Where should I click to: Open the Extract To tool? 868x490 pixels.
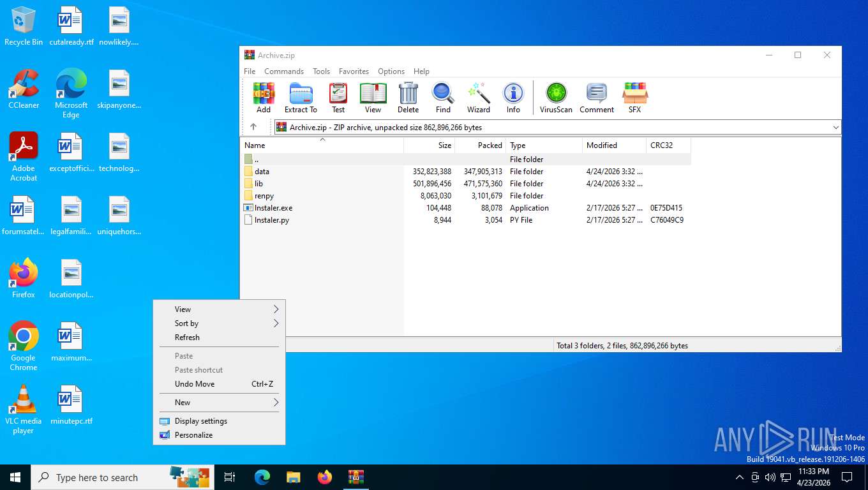point(301,98)
